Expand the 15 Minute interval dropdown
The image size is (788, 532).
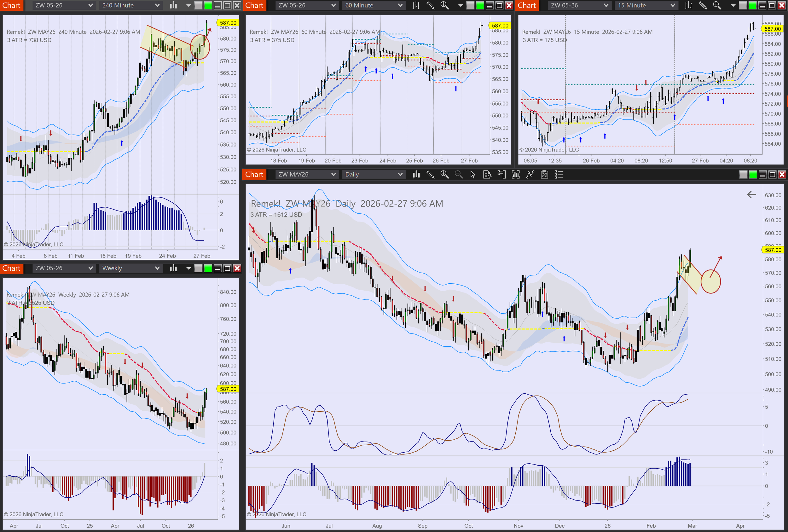(646, 5)
